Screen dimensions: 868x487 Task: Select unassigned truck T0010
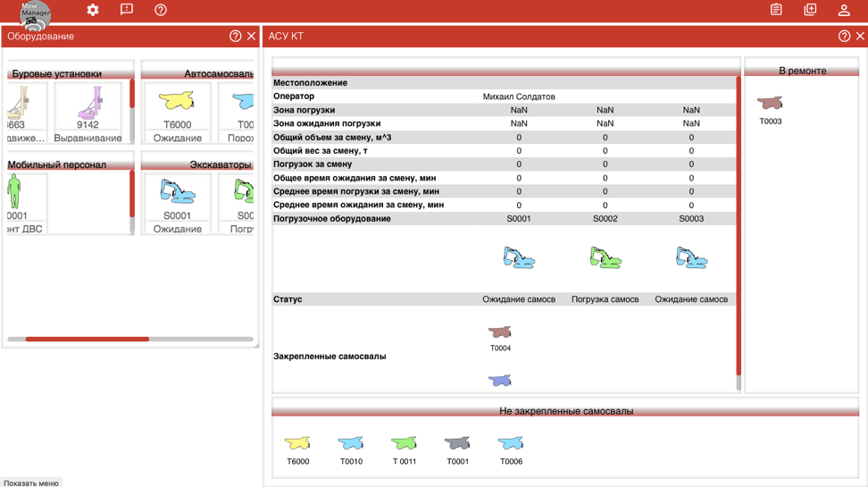(x=351, y=449)
